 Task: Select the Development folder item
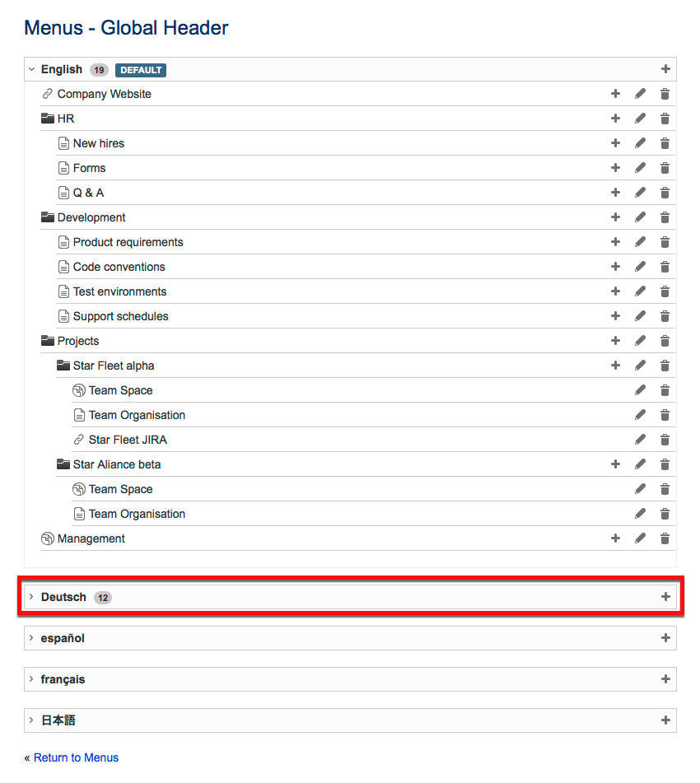91,217
